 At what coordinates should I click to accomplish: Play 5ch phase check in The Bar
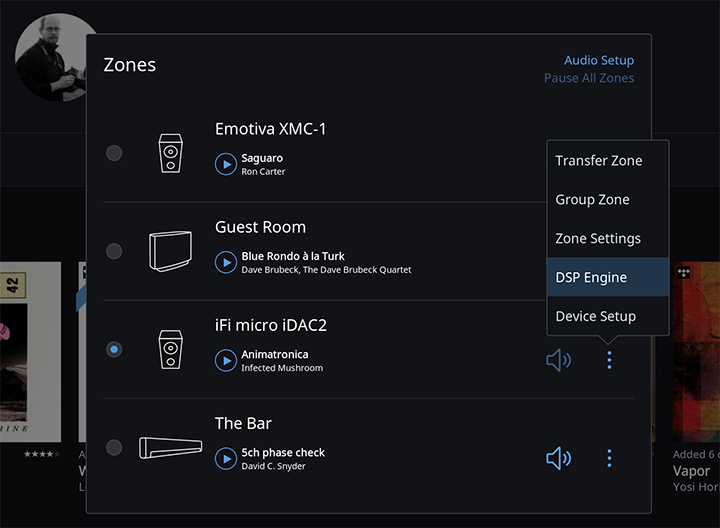(226, 459)
